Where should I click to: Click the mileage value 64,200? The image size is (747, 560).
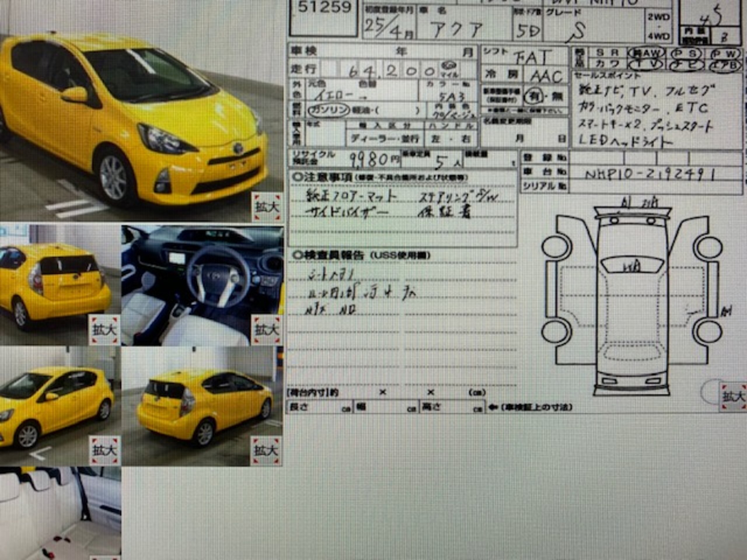click(391, 71)
